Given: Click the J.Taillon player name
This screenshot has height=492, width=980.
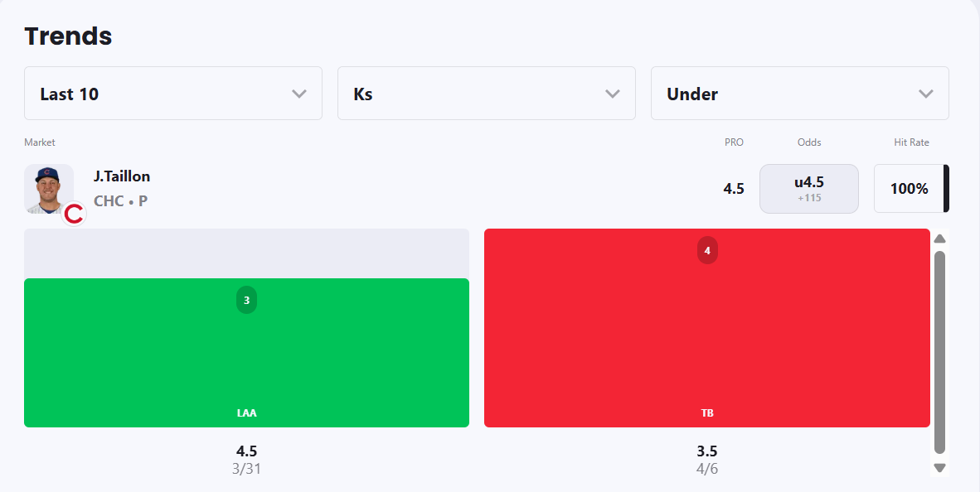Looking at the screenshot, I should [x=122, y=176].
